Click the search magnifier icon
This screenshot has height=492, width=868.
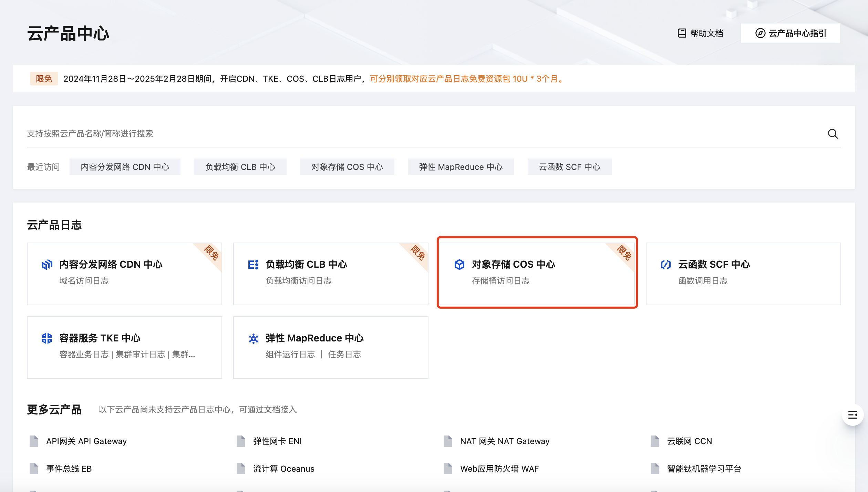coord(833,134)
